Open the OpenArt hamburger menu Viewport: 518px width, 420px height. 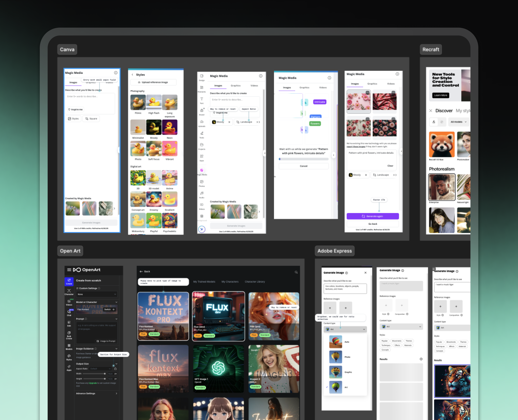click(x=69, y=270)
